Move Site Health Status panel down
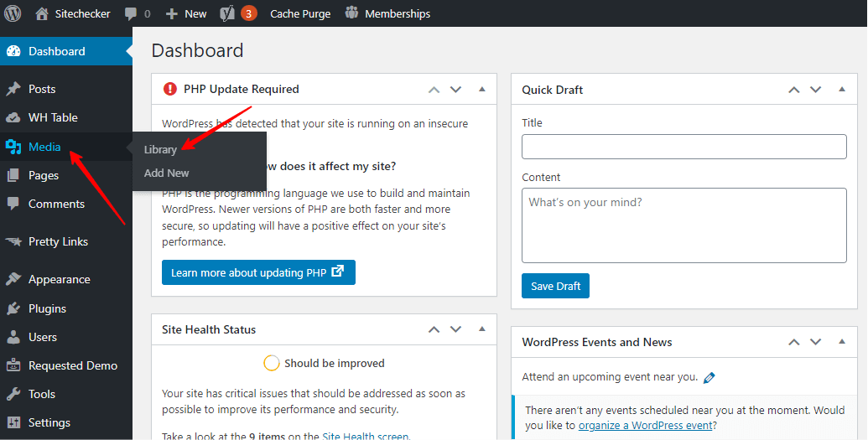 coord(455,329)
